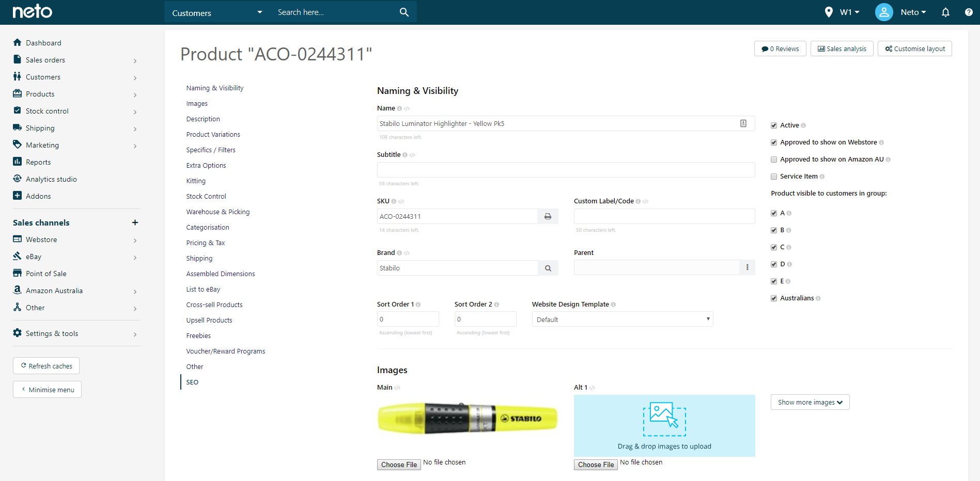Image resolution: width=980 pixels, height=481 pixels.
Task: Click the Alt 1 image upload area
Action: pos(664,425)
